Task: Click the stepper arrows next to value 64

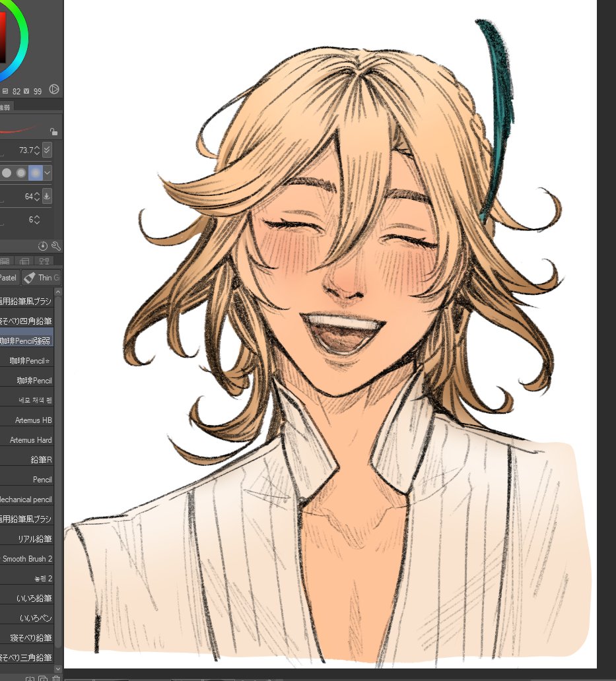Action: 36,196
